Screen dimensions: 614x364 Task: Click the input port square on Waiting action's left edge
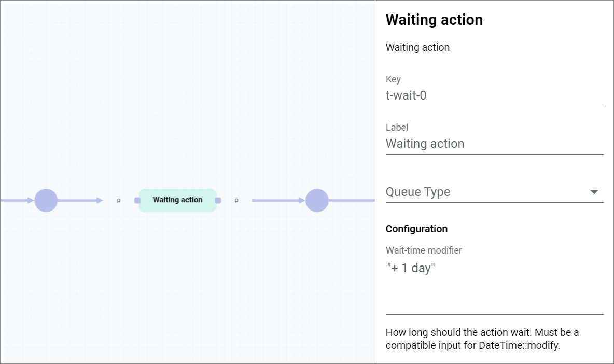[x=137, y=200]
